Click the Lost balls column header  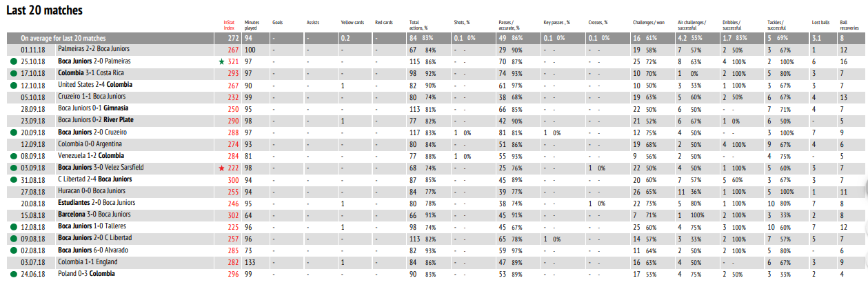click(x=820, y=23)
